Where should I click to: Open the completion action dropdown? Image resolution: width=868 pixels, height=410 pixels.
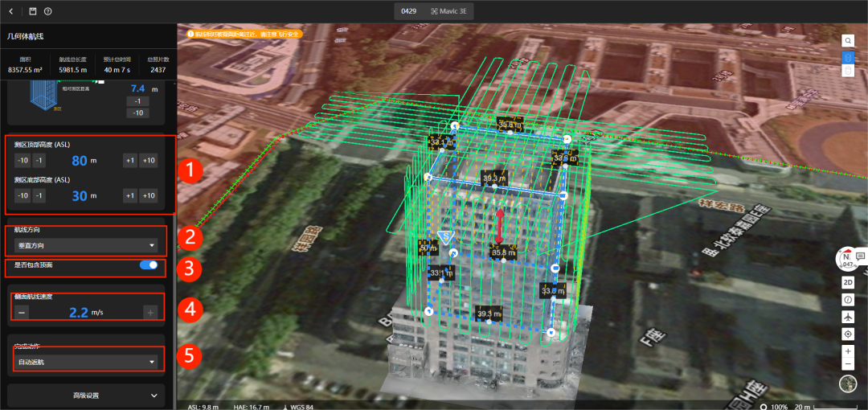click(86, 362)
